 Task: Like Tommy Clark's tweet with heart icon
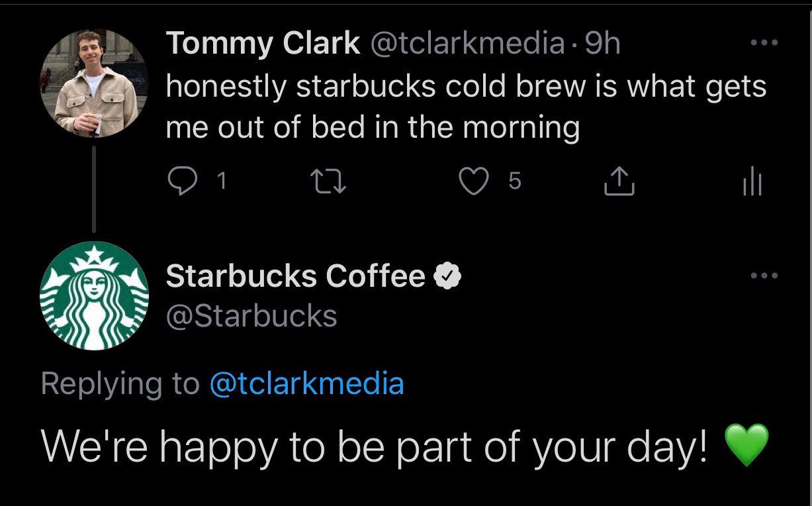(x=473, y=181)
